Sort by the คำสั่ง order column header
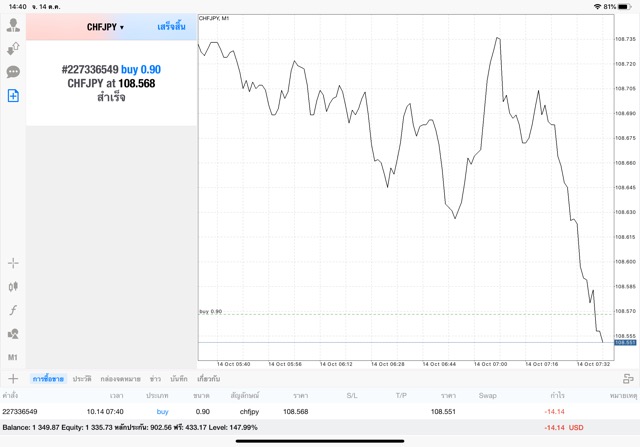Screen dimensions: 640x447 (x=10, y=395)
